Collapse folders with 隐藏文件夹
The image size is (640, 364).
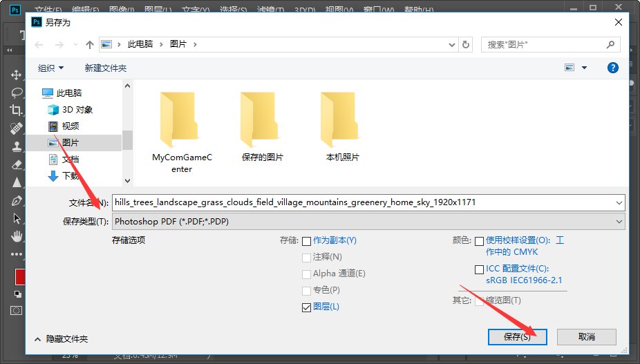[x=62, y=338]
